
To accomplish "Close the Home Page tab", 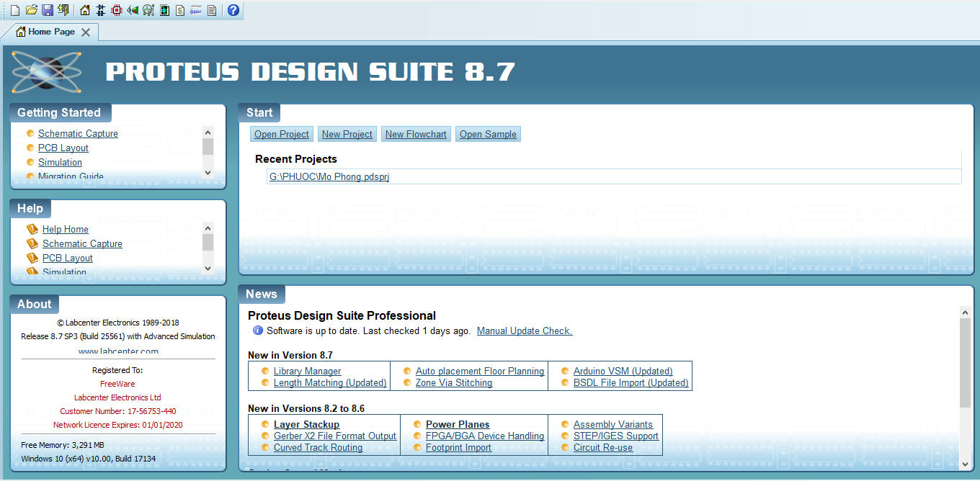I will (86, 32).
